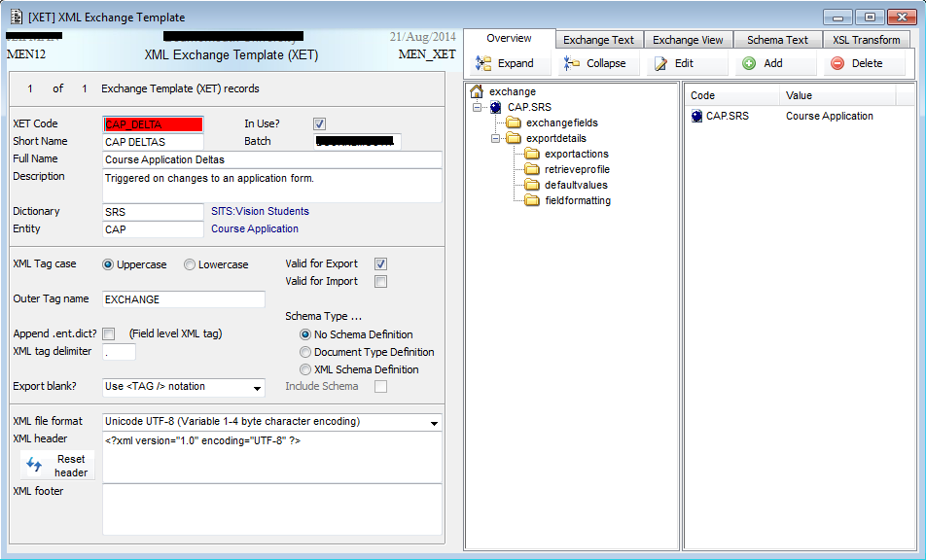This screenshot has width=926, height=560.
Task: Enable the Valid for Import checkbox
Action: click(381, 282)
